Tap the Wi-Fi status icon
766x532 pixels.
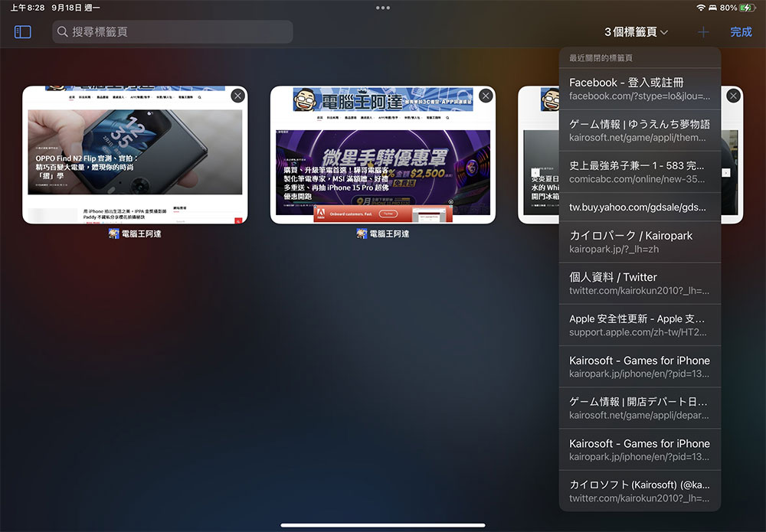click(x=701, y=8)
